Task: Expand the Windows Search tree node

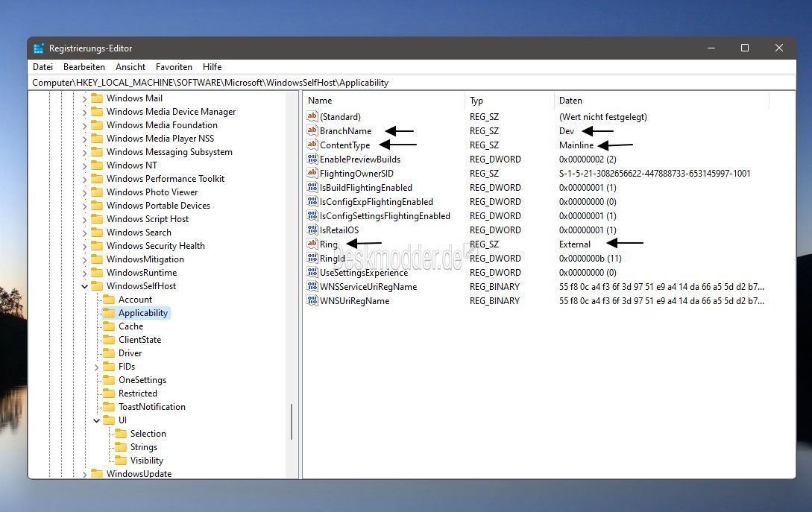Action: (x=84, y=233)
